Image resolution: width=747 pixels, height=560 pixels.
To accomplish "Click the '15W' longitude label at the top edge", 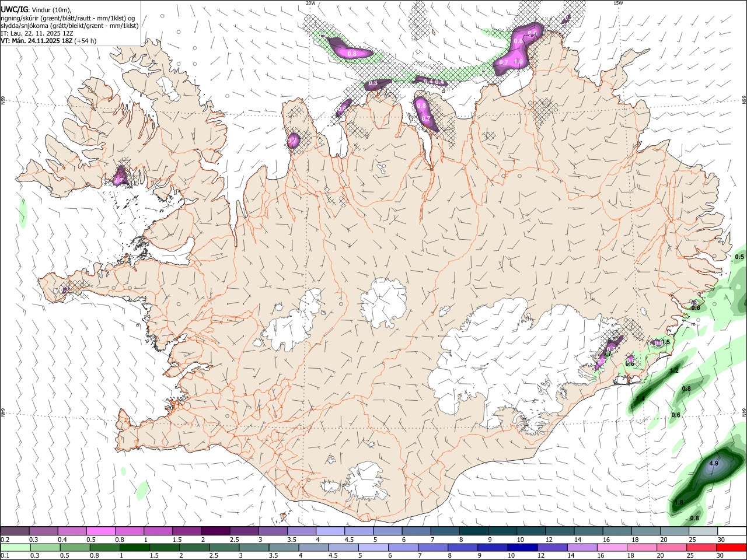I will (618, 3).
